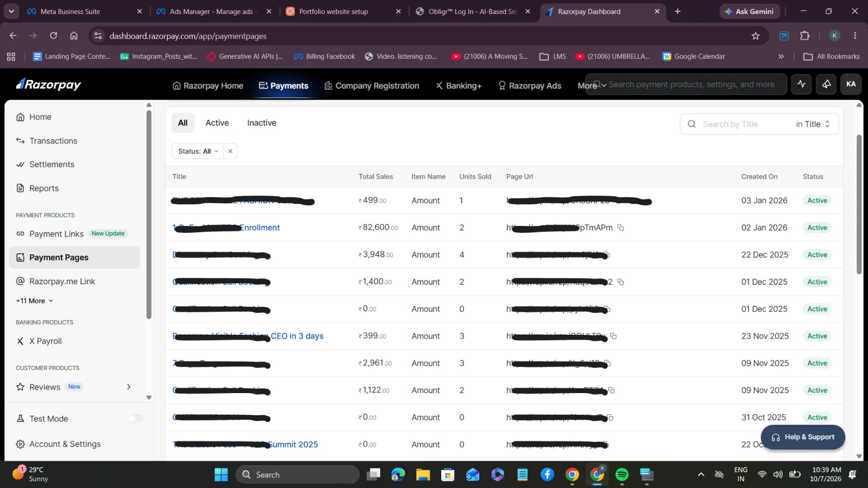Open the KA account avatar menu

click(851, 84)
